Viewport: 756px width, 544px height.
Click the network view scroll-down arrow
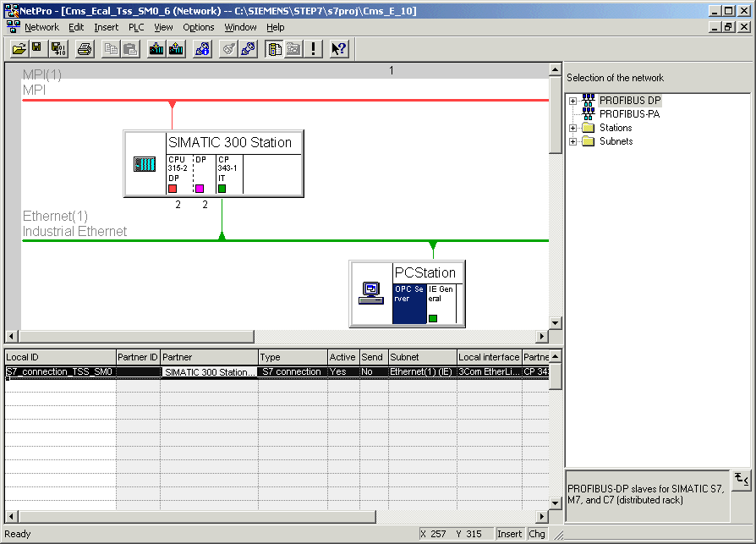pyautogui.click(x=556, y=323)
